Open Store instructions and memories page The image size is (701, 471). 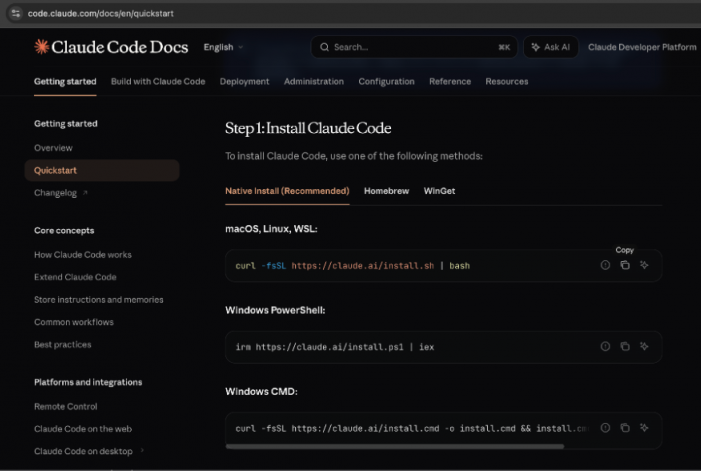(98, 299)
